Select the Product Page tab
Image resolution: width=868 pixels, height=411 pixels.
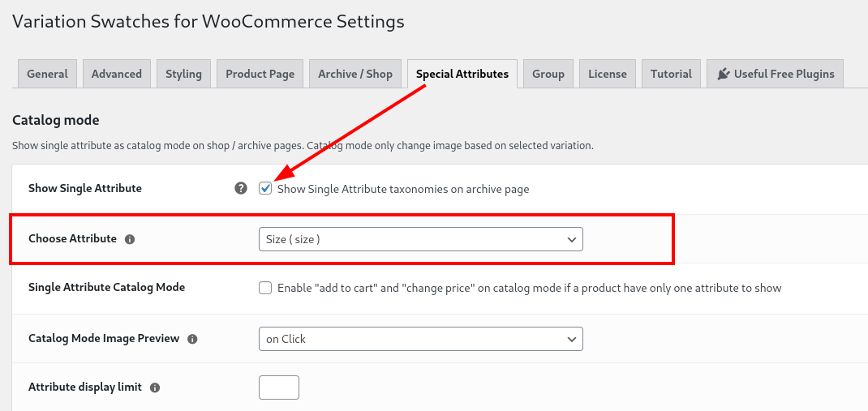tap(260, 74)
